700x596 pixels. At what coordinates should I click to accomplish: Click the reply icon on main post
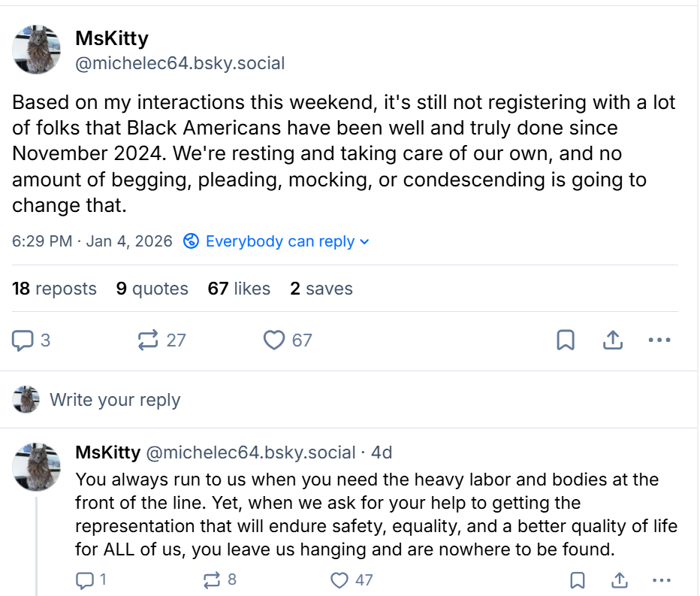coord(23,340)
